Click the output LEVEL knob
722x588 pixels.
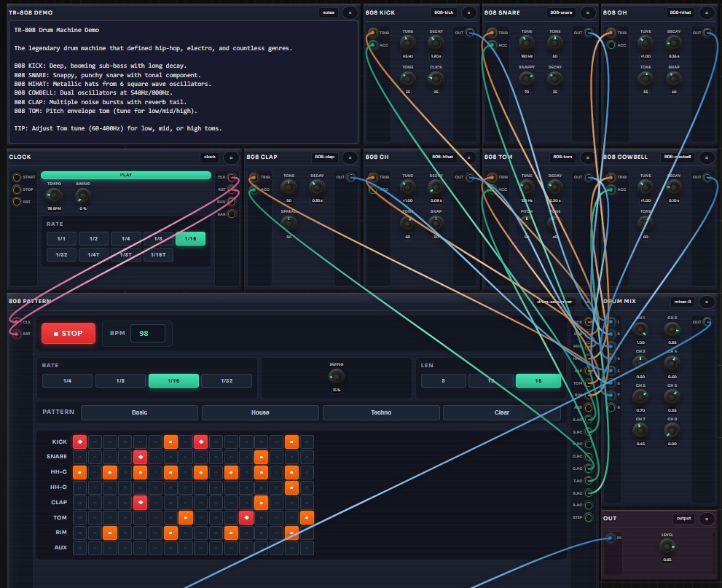pos(667,545)
